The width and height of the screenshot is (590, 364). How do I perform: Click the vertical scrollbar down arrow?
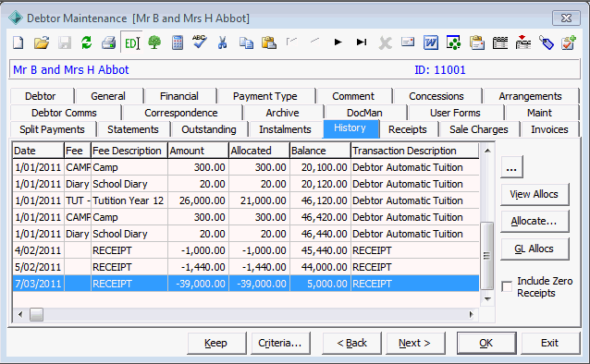tap(487, 299)
